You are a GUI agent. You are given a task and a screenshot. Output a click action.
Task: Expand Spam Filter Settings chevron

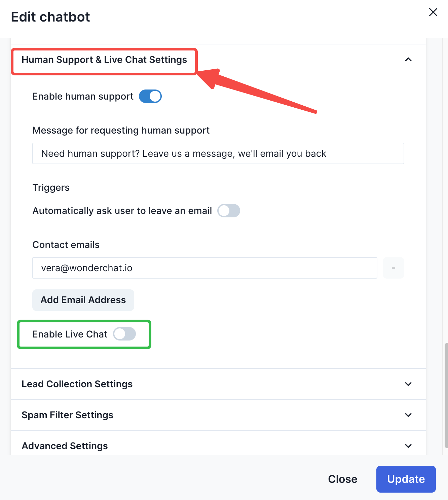click(408, 415)
